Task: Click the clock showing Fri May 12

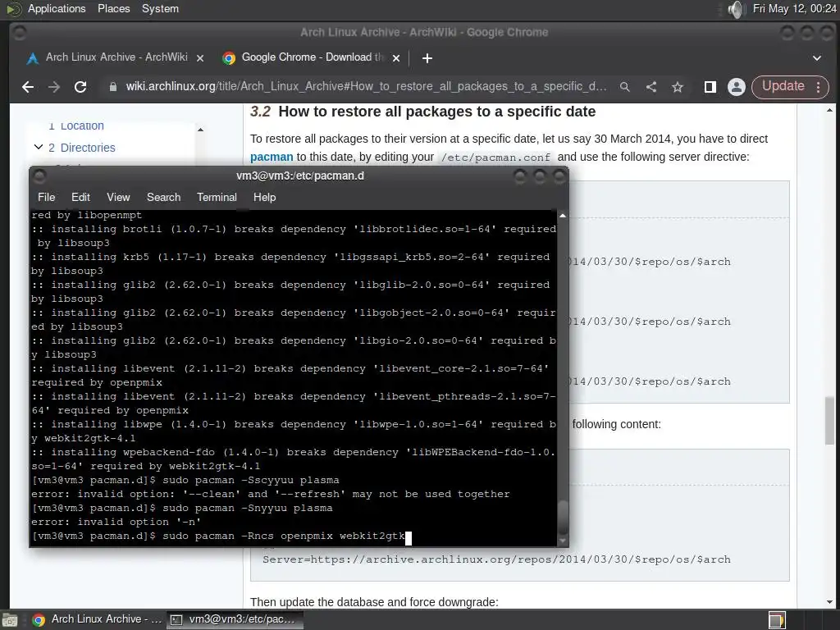Action: [x=794, y=8]
